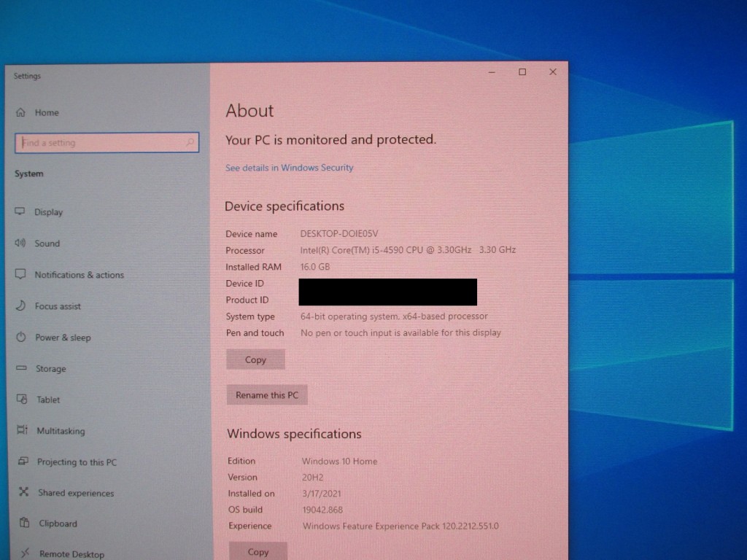Image resolution: width=747 pixels, height=560 pixels.
Task: Go to Settings Home via the house icon
Action: (20, 112)
